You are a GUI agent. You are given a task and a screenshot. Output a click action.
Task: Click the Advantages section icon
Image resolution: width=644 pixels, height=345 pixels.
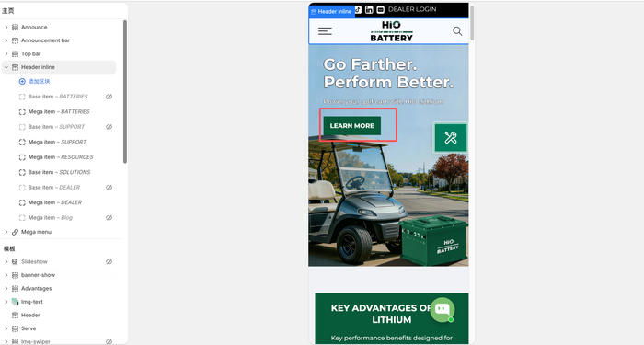(x=16, y=288)
